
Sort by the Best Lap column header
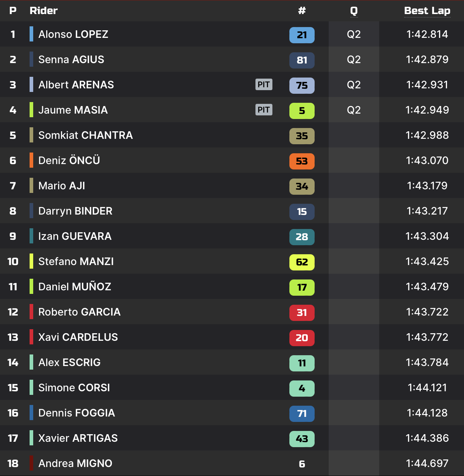point(427,11)
